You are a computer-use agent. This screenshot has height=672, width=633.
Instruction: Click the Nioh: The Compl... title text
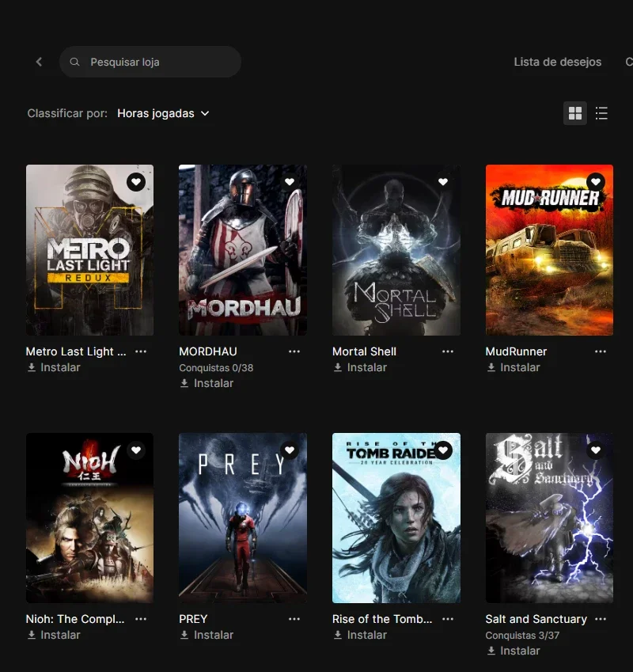coord(75,619)
